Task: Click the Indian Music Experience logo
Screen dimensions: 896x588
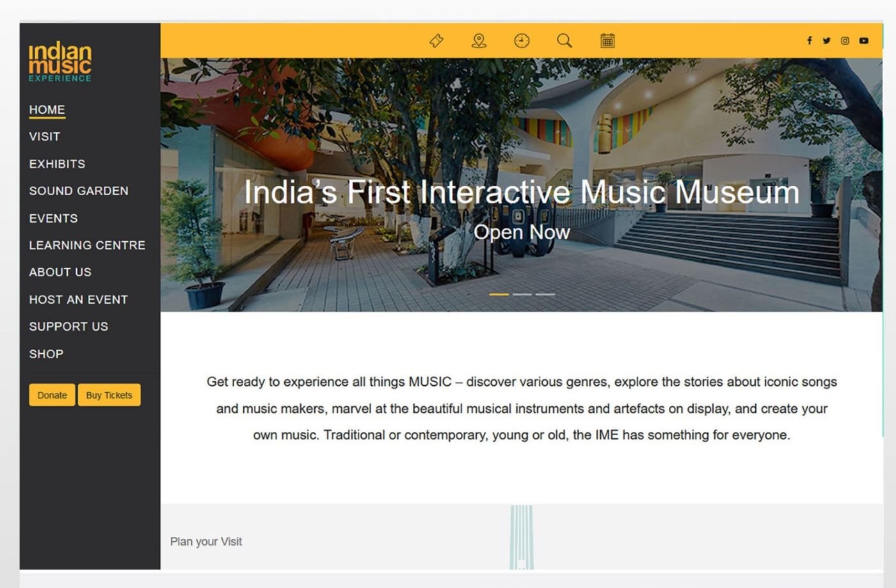Action: [60, 61]
